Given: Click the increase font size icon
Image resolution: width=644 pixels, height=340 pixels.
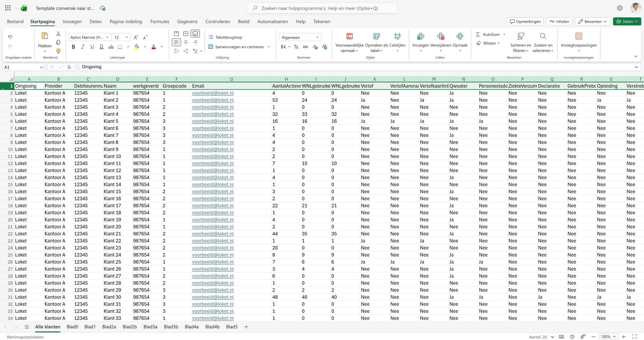Looking at the screenshot, I should 136,37.
